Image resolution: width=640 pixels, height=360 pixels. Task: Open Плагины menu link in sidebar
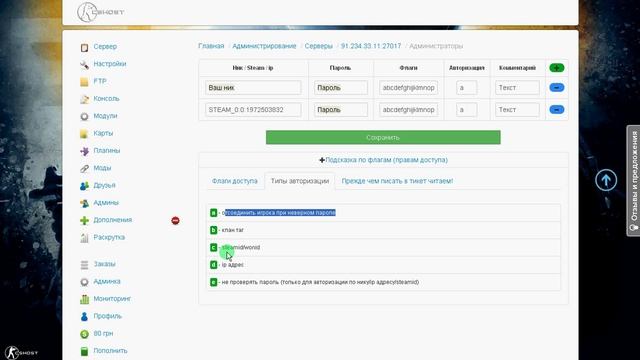point(107,151)
